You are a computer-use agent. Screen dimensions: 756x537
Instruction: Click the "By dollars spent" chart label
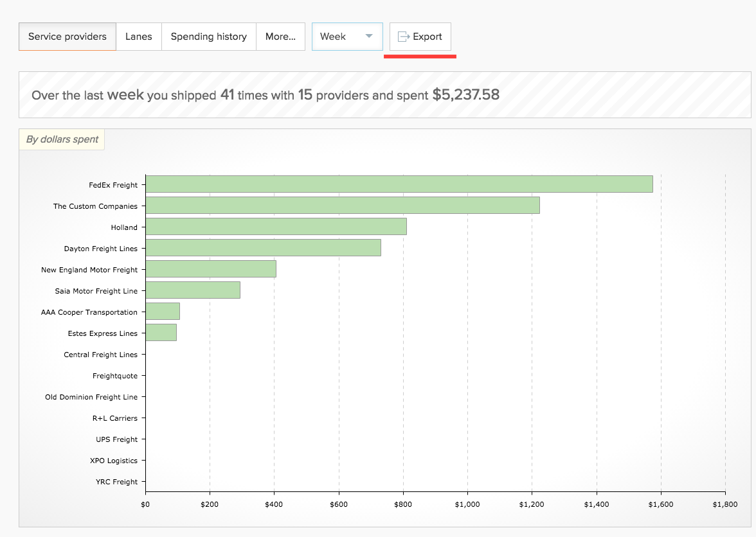pyautogui.click(x=62, y=139)
